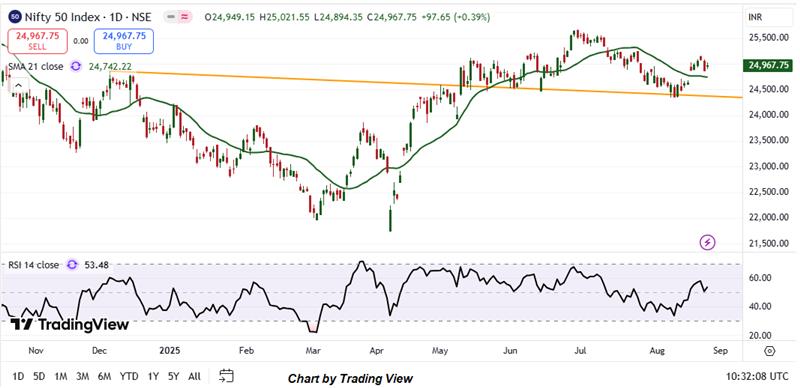This screenshot has width=800, height=388.
Task: Select the 1M time range
Action: pos(60,377)
